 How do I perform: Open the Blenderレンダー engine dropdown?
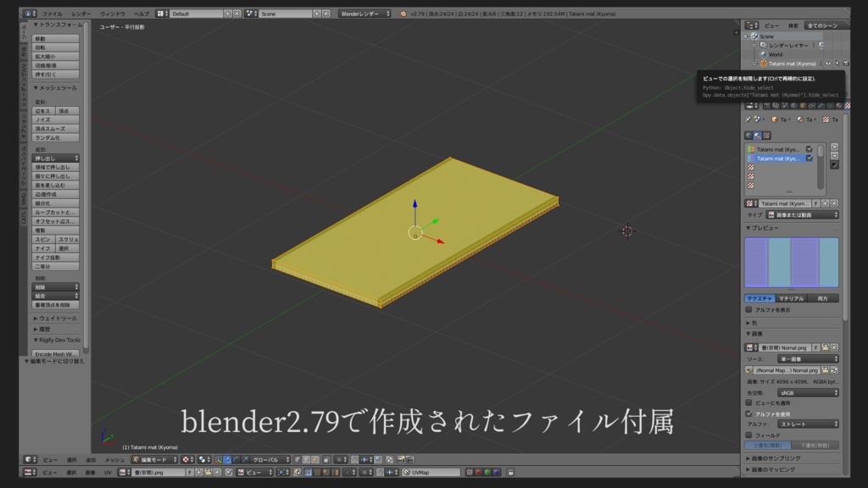(364, 14)
